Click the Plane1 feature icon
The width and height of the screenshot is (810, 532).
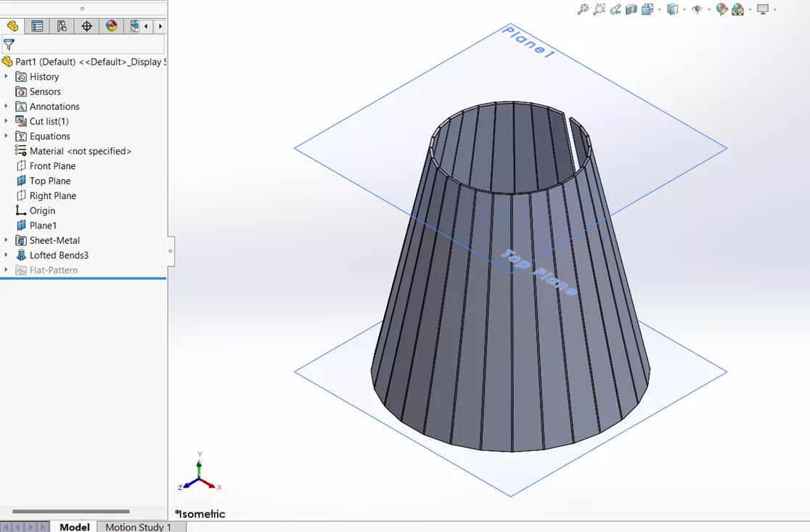(20, 225)
